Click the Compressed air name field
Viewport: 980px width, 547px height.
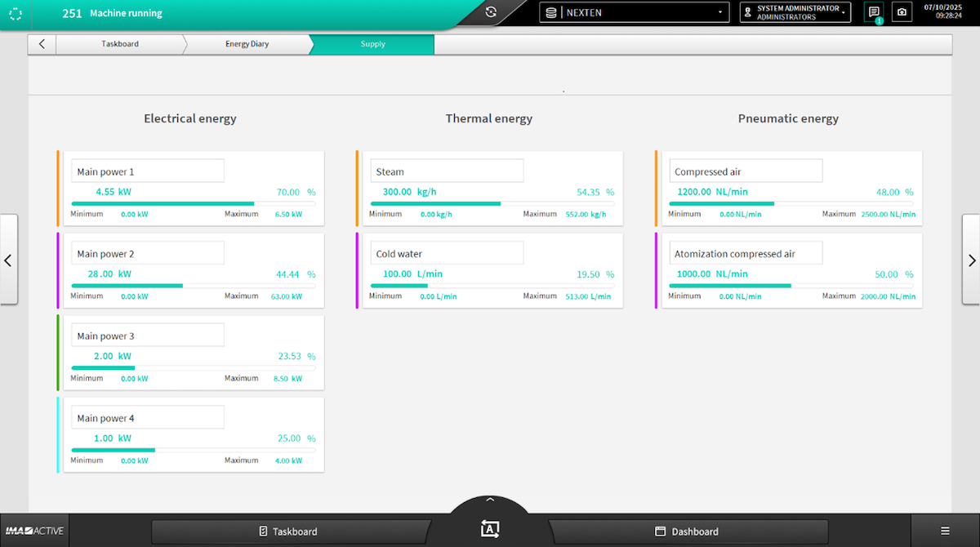(x=746, y=171)
